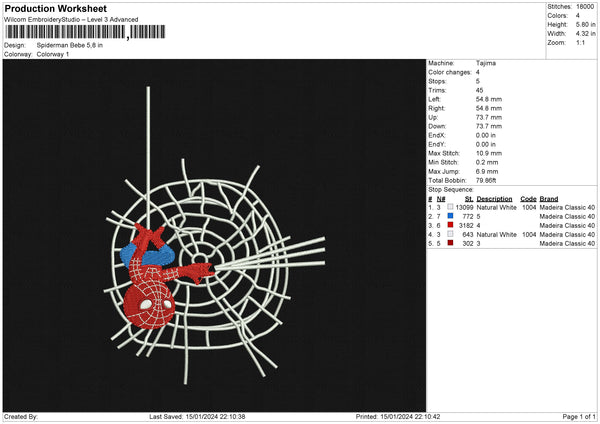Click the Stitches value 18000
Image resolution: width=600 pixels, height=424 pixels.
click(x=585, y=7)
